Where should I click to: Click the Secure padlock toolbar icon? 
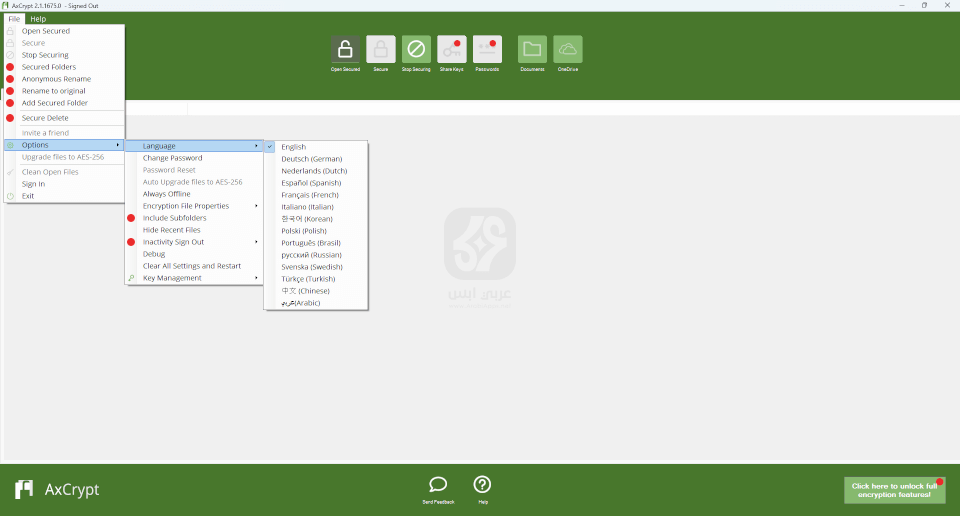tap(381, 50)
